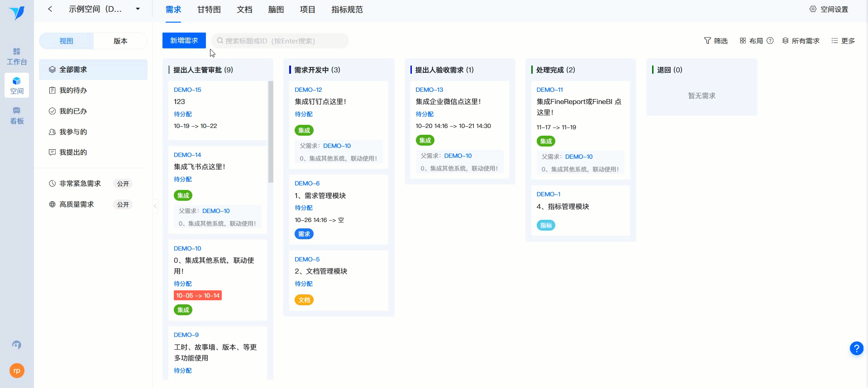The height and width of the screenshot is (388, 868).
Task: Open requirement link DEMO-5
Action: [307, 259]
